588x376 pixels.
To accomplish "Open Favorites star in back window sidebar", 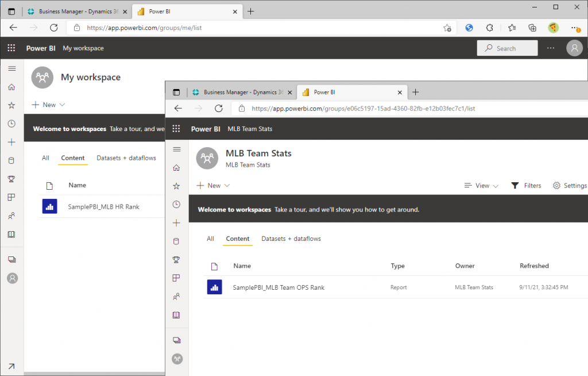I will [11, 105].
